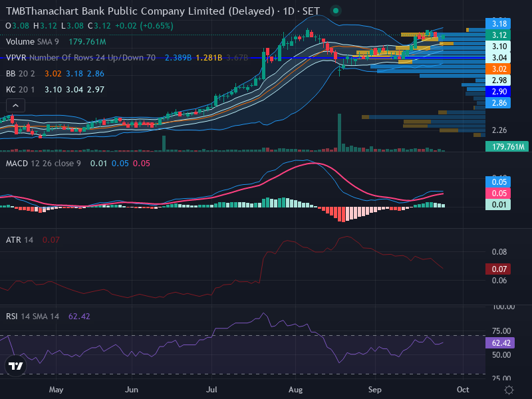Click the 2.86 lower band price tag

click(498, 103)
